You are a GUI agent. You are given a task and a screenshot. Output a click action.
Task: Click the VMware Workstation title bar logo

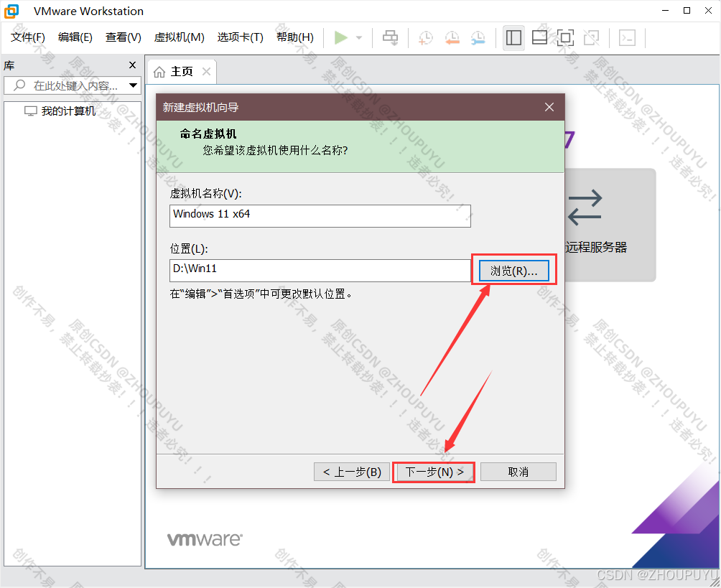(x=11, y=11)
